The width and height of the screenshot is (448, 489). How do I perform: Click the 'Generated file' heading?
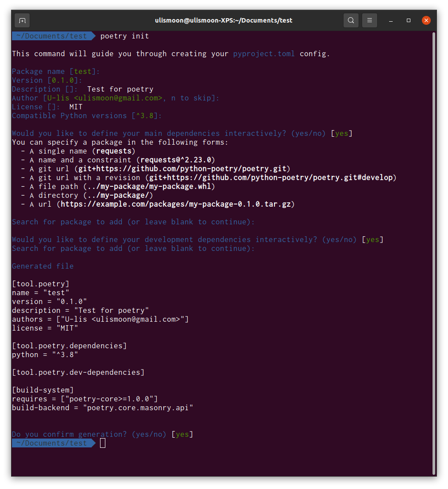(x=43, y=266)
